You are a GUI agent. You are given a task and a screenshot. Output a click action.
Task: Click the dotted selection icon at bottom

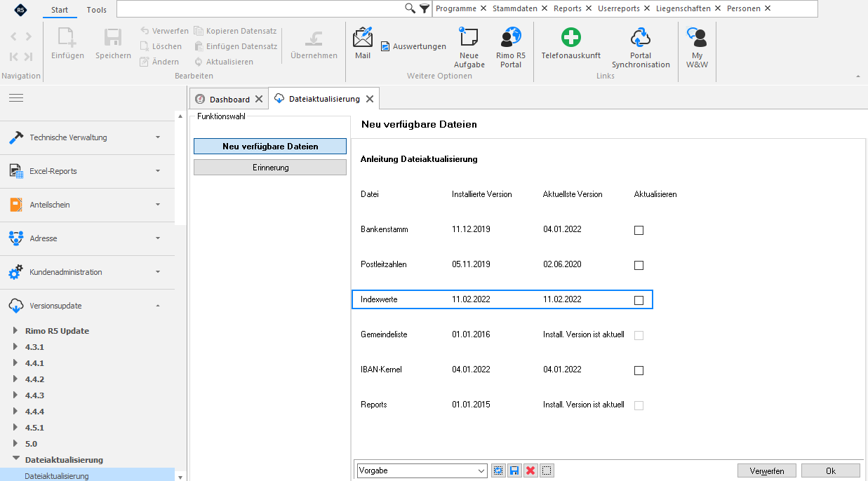(x=547, y=470)
